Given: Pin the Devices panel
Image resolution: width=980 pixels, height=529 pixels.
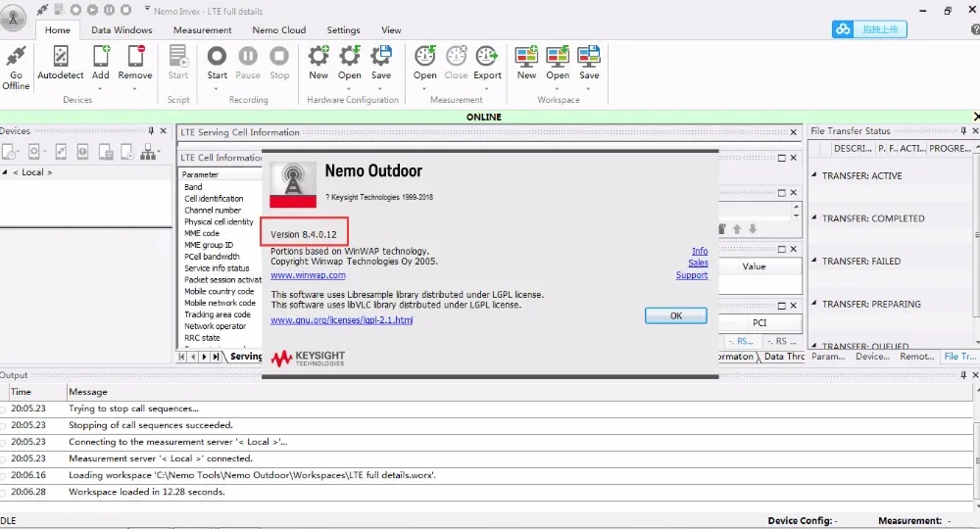Looking at the screenshot, I should (x=151, y=130).
